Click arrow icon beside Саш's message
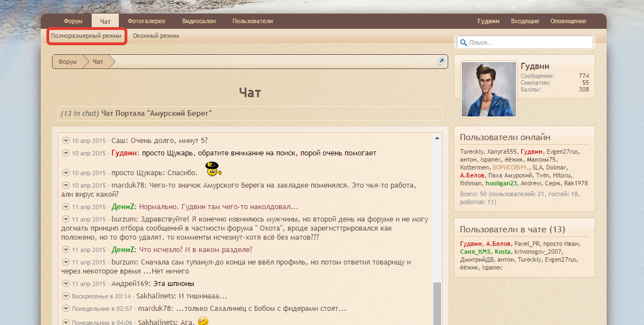 [66, 140]
